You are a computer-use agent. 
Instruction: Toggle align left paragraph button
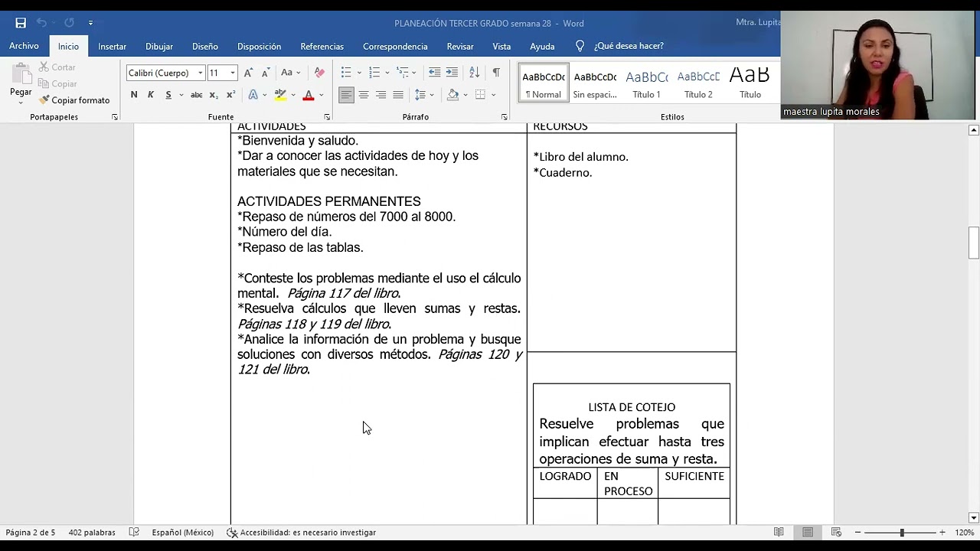coord(346,95)
